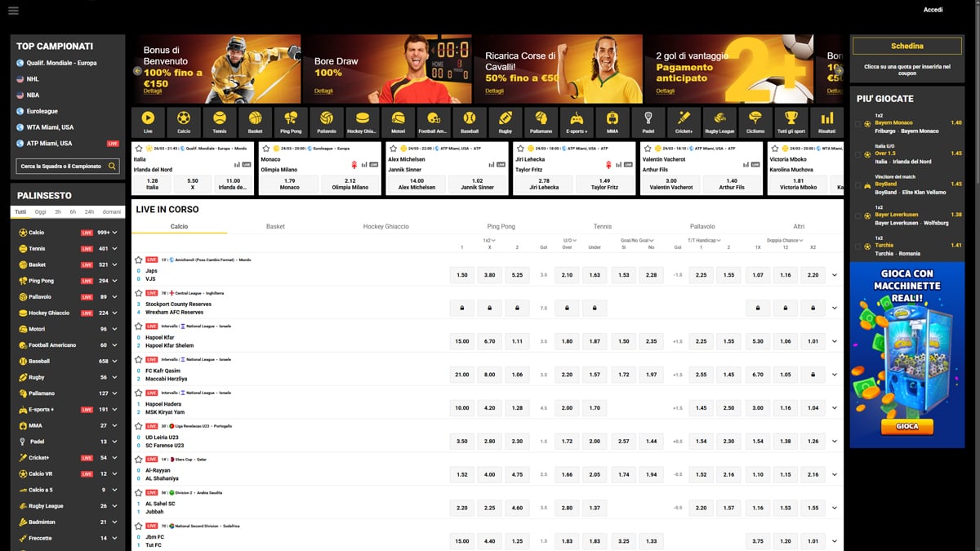
Task: Open Tutti gli sport trophy icon
Action: coord(791,122)
